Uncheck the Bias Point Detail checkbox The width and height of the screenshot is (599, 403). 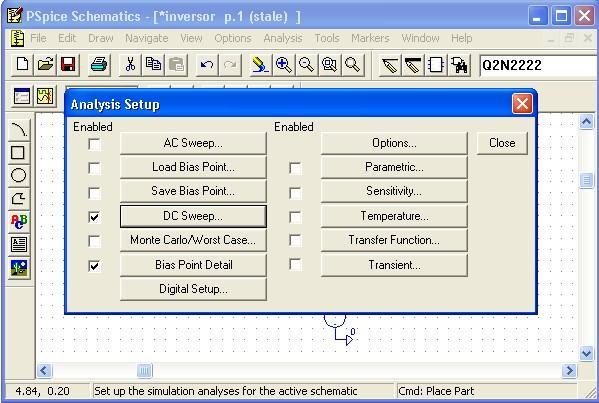(94, 265)
